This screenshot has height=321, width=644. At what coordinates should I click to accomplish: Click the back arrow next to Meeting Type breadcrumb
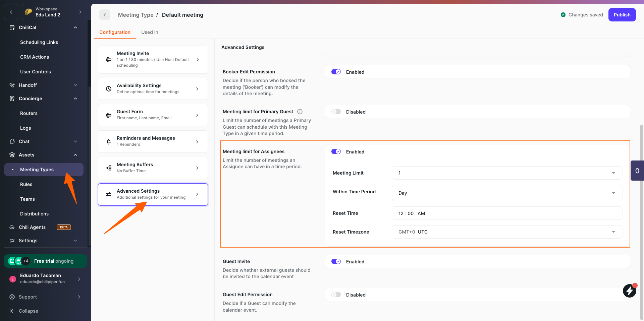coord(105,15)
